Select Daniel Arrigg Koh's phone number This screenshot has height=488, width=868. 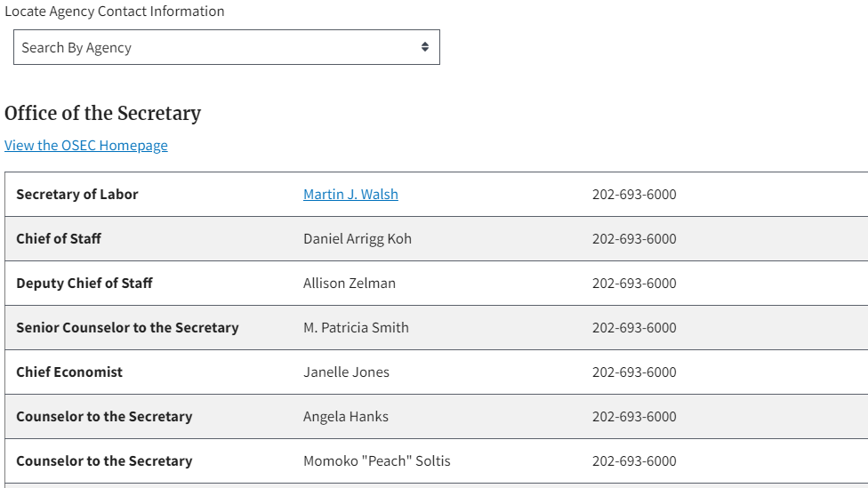(x=634, y=238)
